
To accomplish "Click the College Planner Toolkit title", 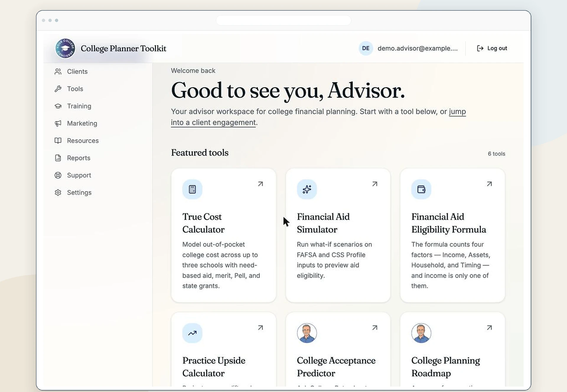I will point(123,48).
